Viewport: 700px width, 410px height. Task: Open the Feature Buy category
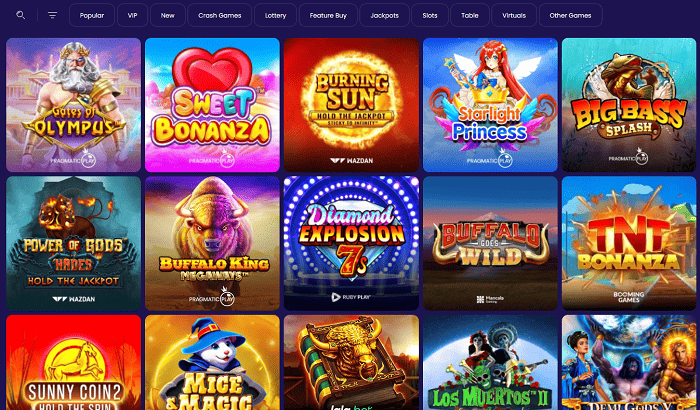point(328,15)
